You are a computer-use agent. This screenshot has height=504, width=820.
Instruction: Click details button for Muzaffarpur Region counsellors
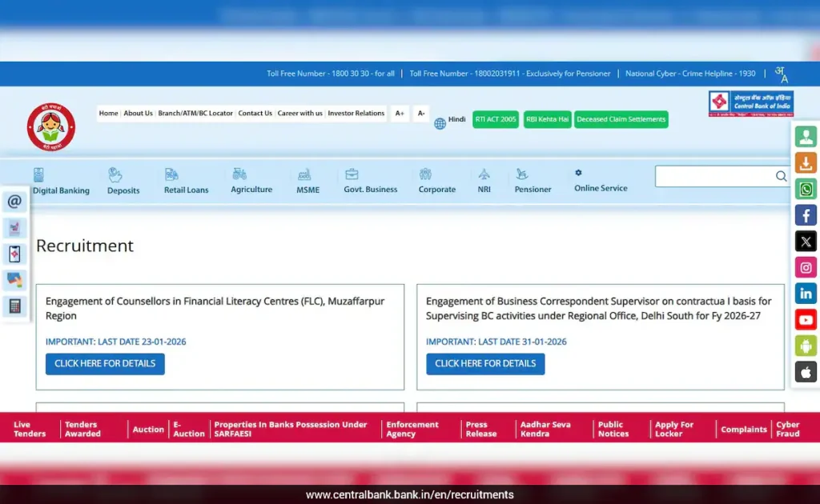coord(105,364)
